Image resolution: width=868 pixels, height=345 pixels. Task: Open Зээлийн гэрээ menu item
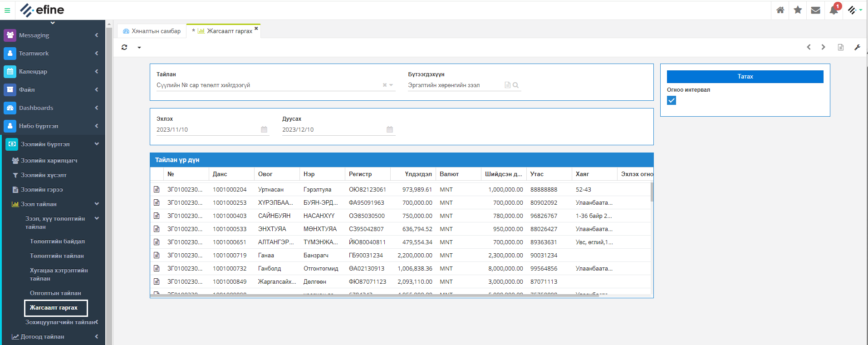tap(42, 189)
